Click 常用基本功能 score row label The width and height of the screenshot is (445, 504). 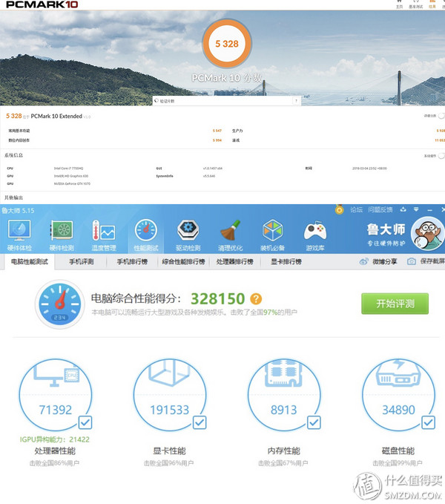point(19,131)
